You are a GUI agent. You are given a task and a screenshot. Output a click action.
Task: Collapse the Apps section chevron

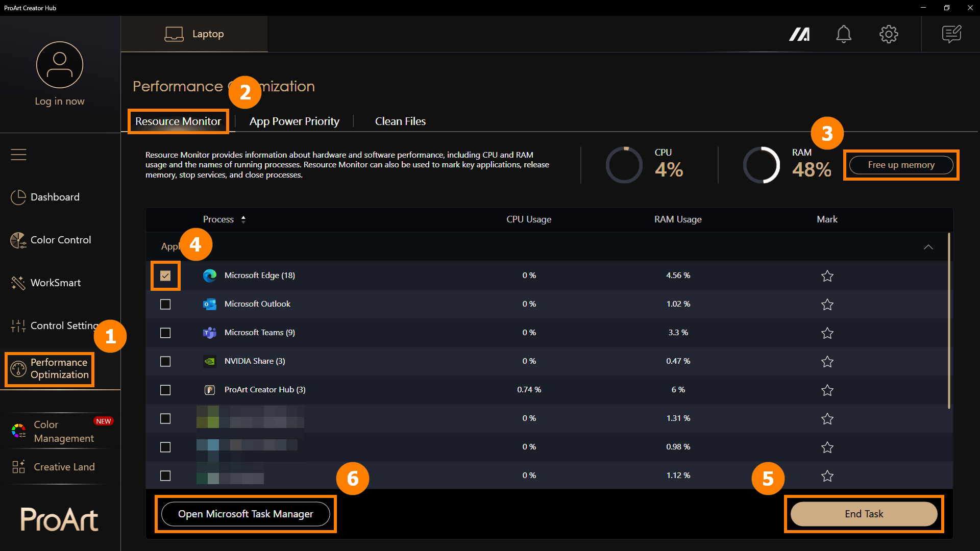(928, 247)
